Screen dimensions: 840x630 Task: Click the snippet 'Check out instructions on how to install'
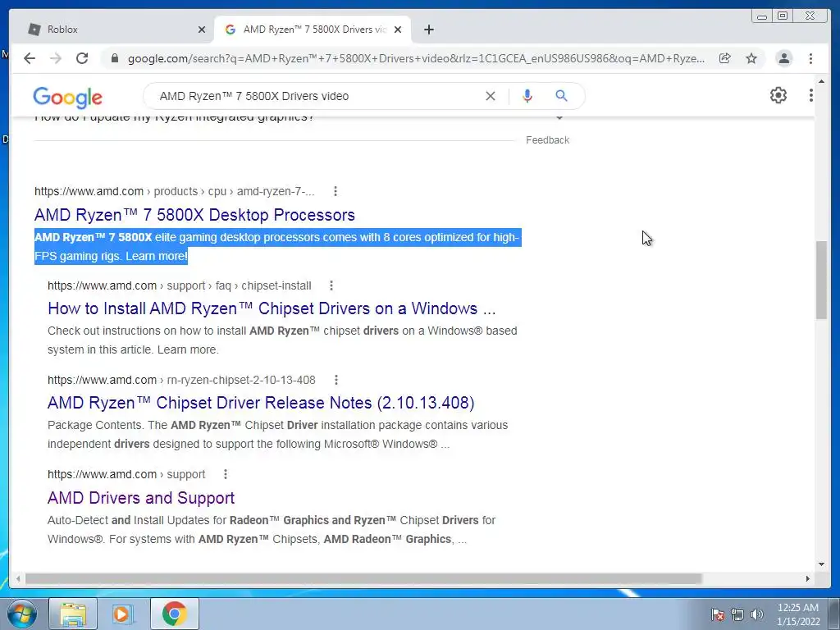(282, 340)
